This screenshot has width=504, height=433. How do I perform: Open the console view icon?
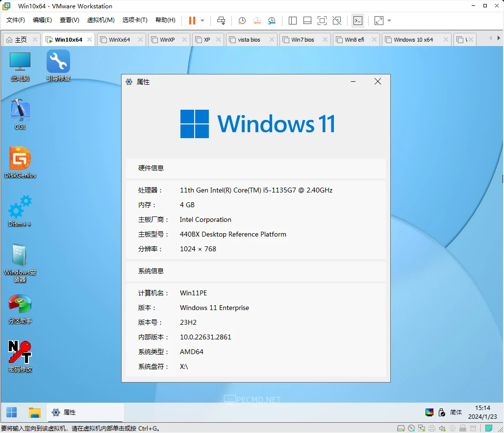pyautogui.click(x=358, y=21)
